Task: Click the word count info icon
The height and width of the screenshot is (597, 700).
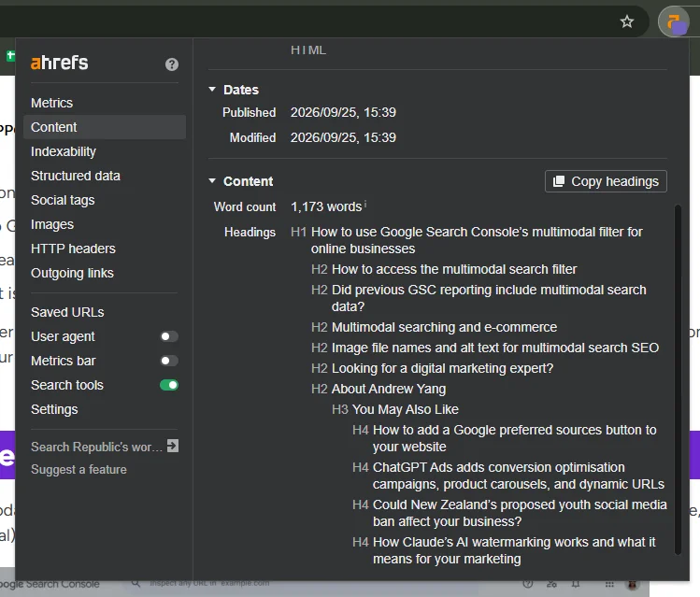Action: point(365,204)
